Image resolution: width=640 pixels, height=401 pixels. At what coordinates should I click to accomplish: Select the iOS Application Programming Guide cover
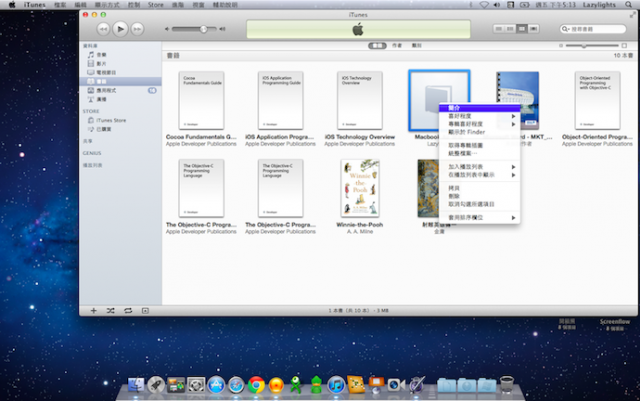(x=280, y=100)
